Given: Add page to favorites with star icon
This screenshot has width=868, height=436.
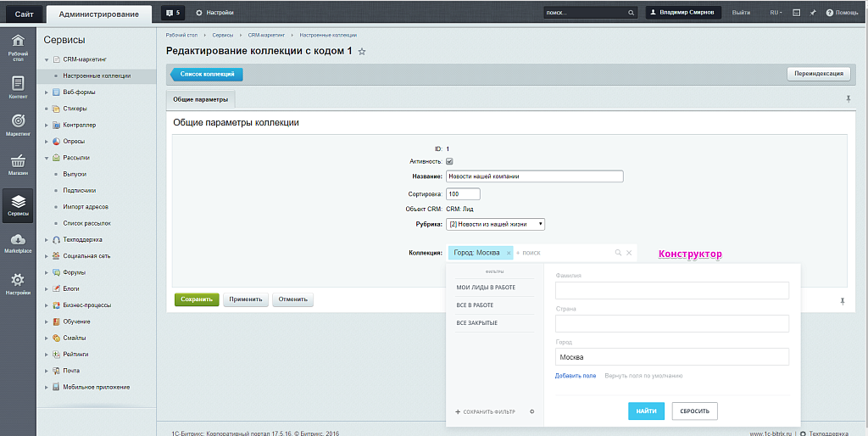Looking at the screenshot, I should pos(362,52).
